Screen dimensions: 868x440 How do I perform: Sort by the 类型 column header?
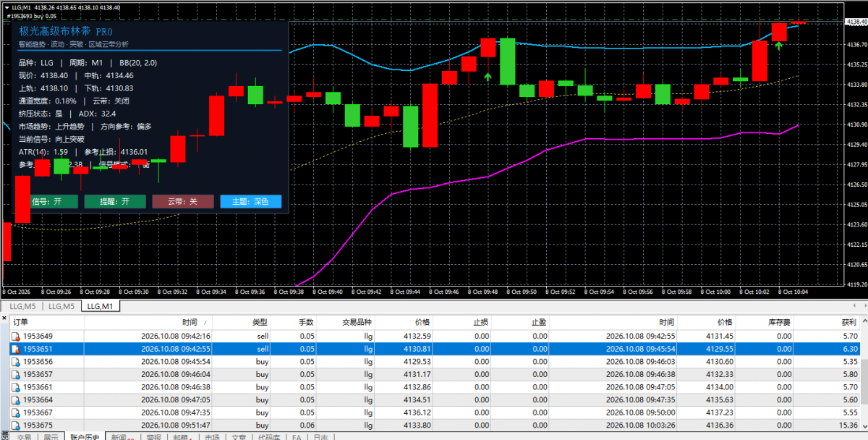tap(243, 322)
